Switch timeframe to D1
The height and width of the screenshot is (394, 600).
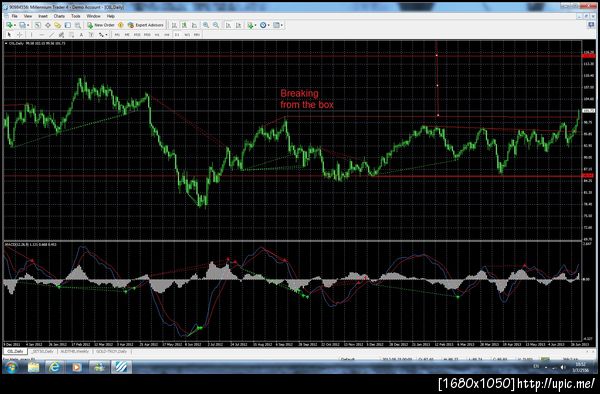tap(177, 35)
